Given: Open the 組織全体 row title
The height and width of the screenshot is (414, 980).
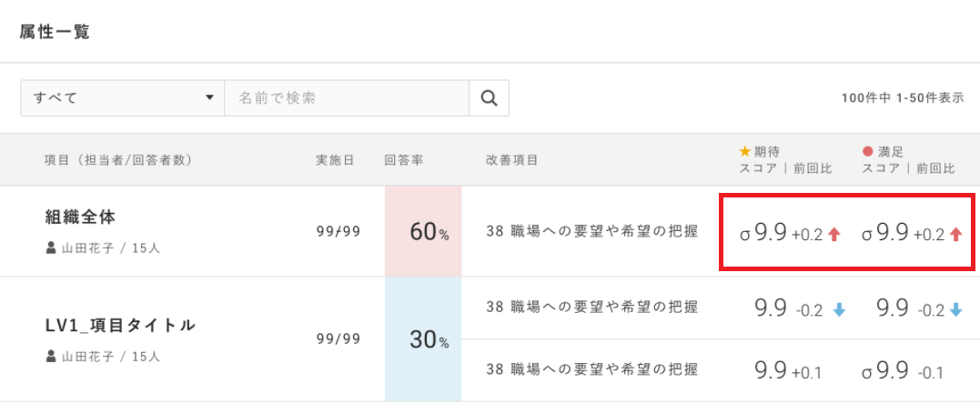Looking at the screenshot, I should click(80, 217).
